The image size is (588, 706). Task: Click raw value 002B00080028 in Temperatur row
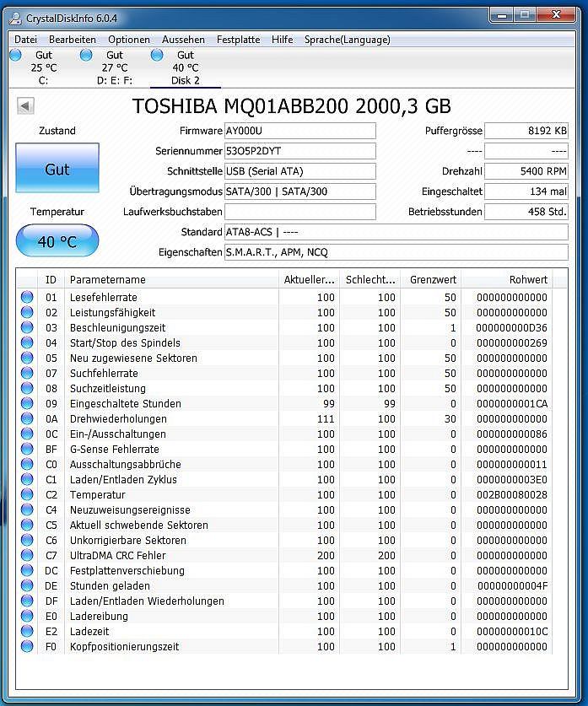coord(512,495)
